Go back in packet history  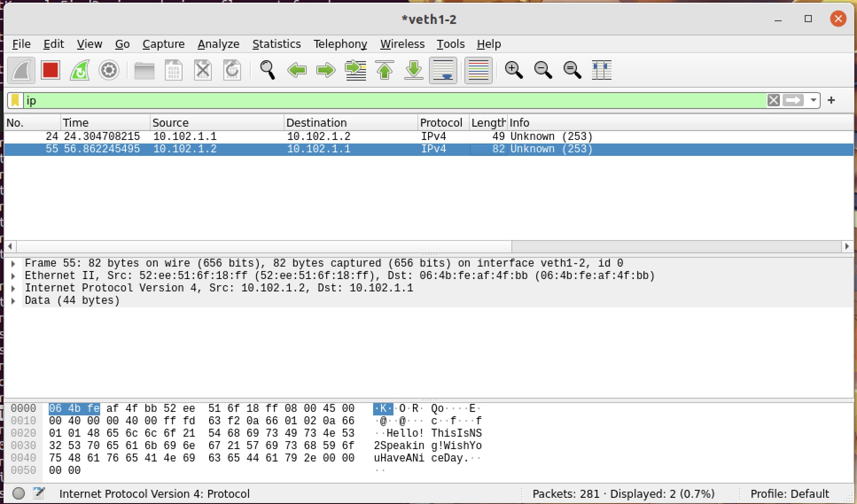[297, 70]
